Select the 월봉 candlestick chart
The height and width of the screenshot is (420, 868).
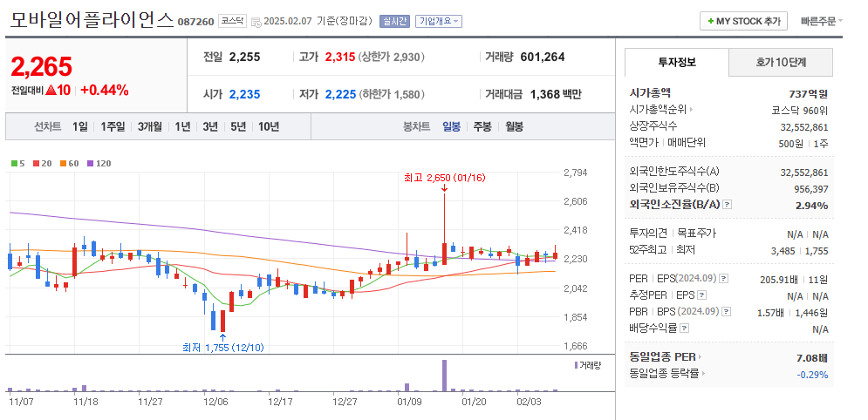(514, 126)
